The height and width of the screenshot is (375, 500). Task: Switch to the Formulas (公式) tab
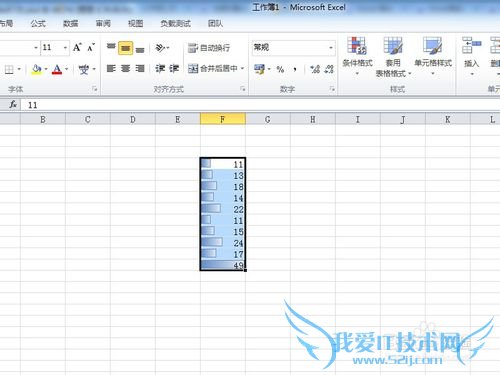coord(38,24)
